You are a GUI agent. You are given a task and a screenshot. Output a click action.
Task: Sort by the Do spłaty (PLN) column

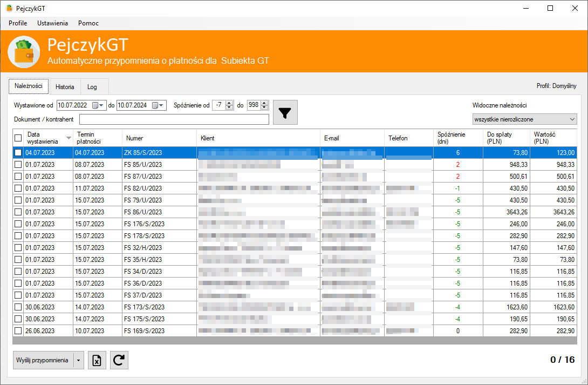506,138
